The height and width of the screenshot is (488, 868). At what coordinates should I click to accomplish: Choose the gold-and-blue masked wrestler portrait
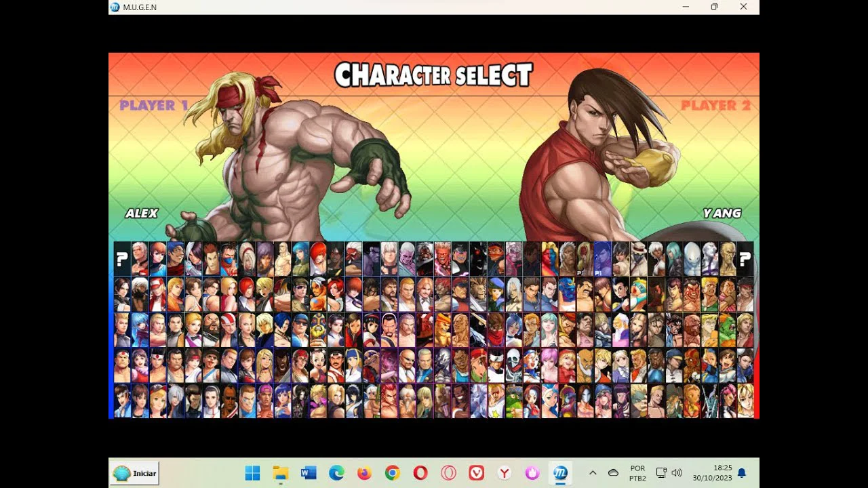tap(317, 330)
